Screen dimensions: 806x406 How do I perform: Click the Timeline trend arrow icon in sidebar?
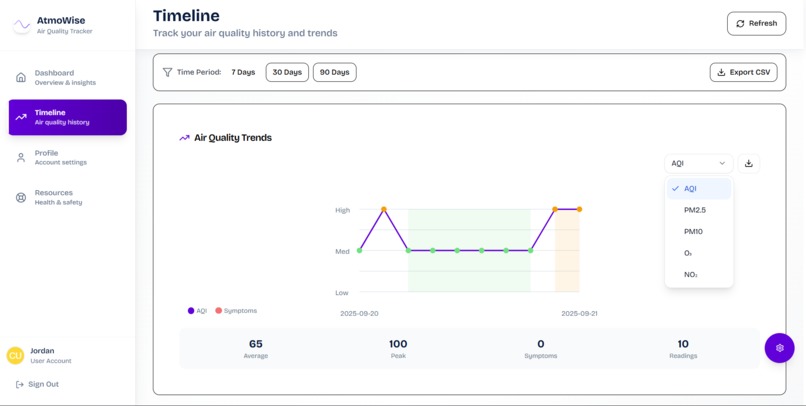(x=21, y=117)
